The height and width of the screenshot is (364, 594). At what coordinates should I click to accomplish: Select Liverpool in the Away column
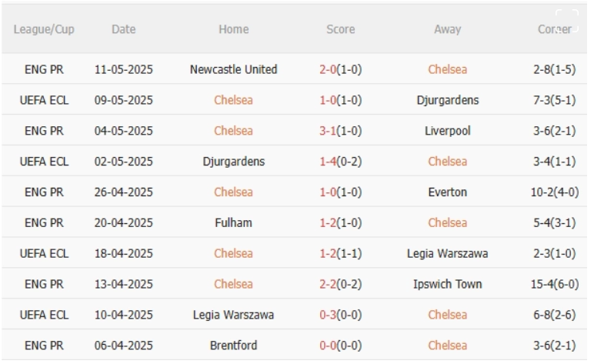447,131
